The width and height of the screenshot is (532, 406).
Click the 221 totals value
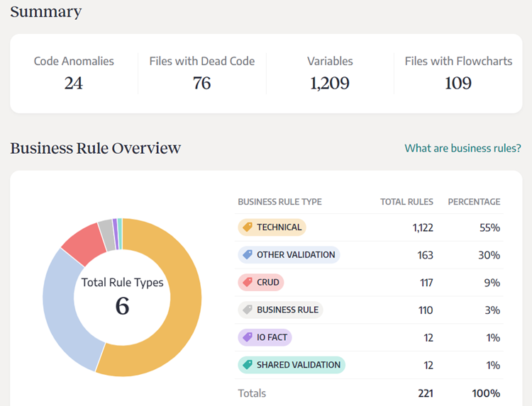tap(426, 393)
